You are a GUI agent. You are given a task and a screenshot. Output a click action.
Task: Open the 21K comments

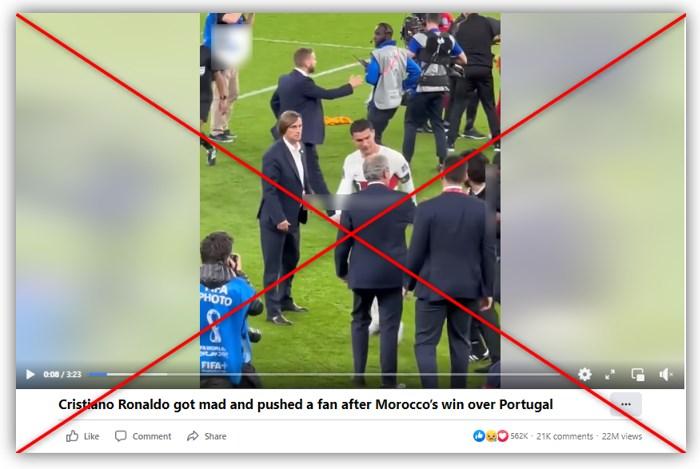click(565, 436)
